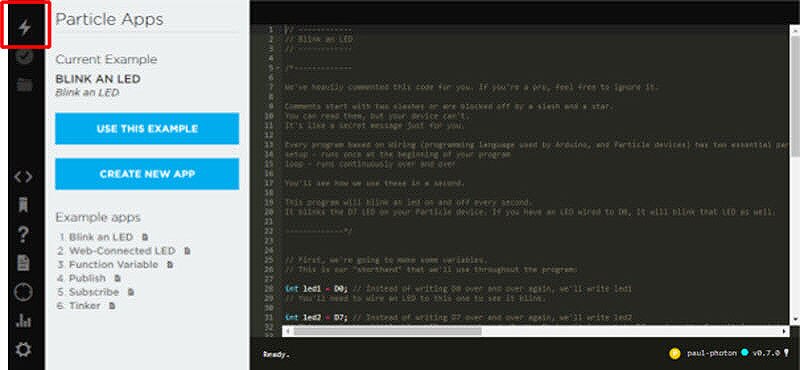
Task: Click the paul-photon device name
Action: (712, 353)
